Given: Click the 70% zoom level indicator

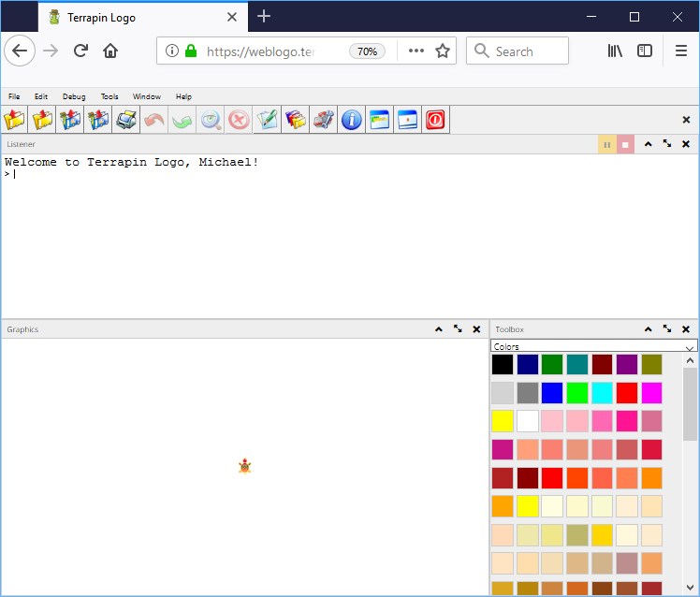Looking at the screenshot, I should (367, 51).
